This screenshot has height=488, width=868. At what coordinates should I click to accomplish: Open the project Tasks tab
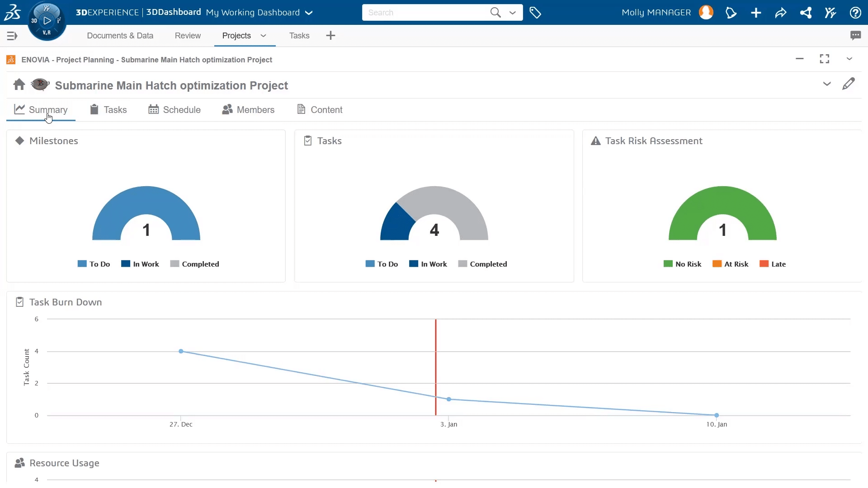pyautogui.click(x=108, y=110)
